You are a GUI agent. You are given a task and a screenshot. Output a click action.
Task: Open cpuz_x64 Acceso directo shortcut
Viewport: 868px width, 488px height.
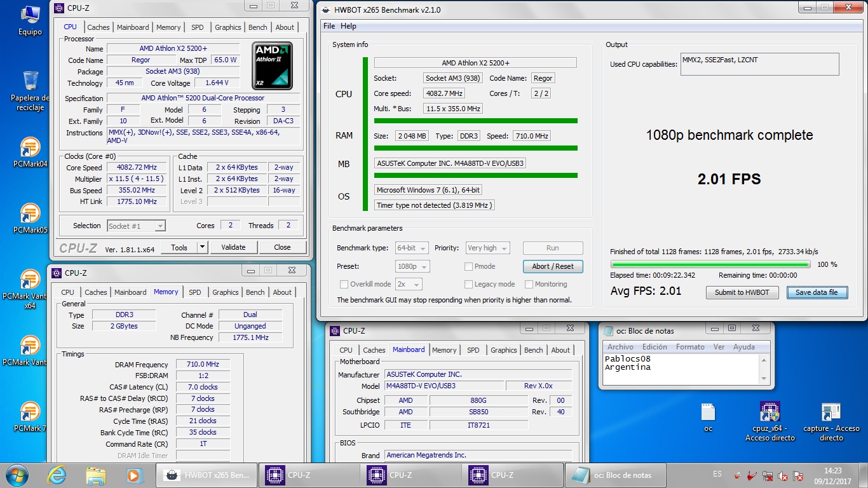tap(770, 421)
